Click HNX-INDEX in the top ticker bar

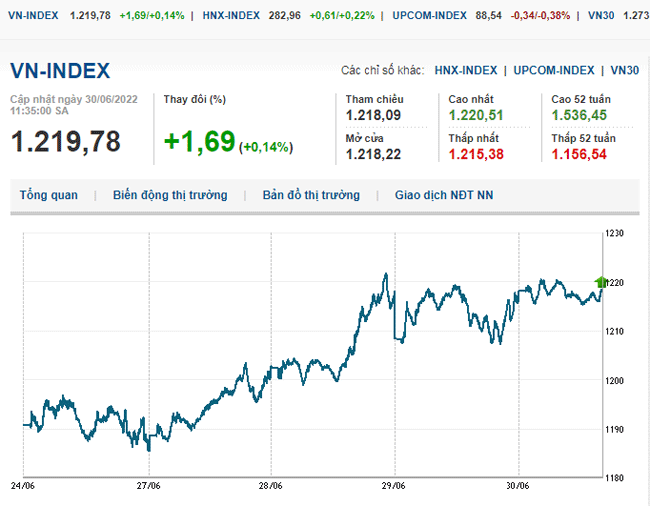(231, 16)
